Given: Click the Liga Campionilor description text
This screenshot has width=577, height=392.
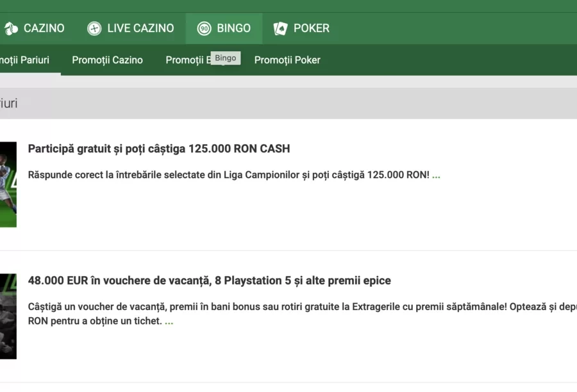Looking at the screenshot, I should coord(228,175).
